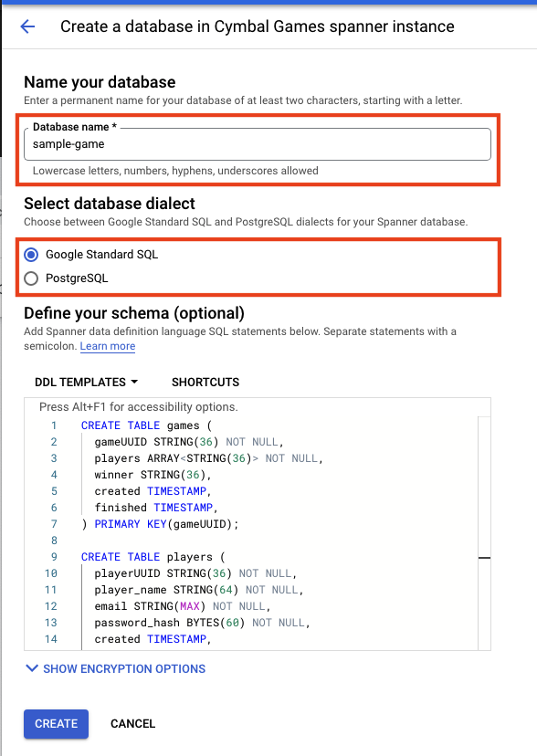Click the CANCEL button
The width and height of the screenshot is (537, 756).
tap(133, 724)
